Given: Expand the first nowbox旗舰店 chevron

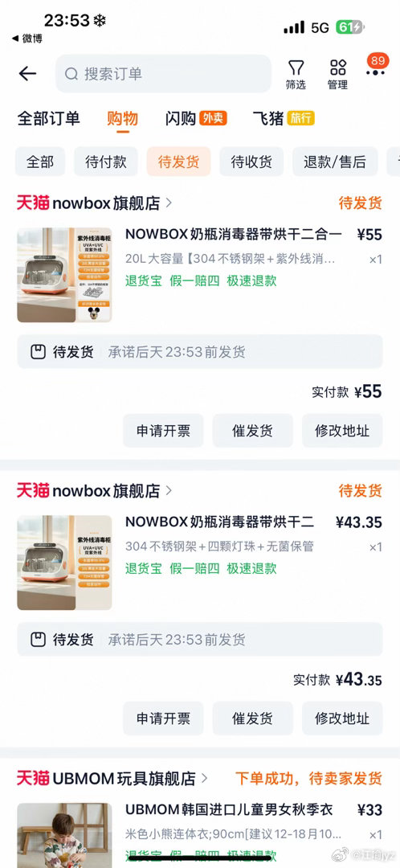Looking at the screenshot, I should click(169, 203).
